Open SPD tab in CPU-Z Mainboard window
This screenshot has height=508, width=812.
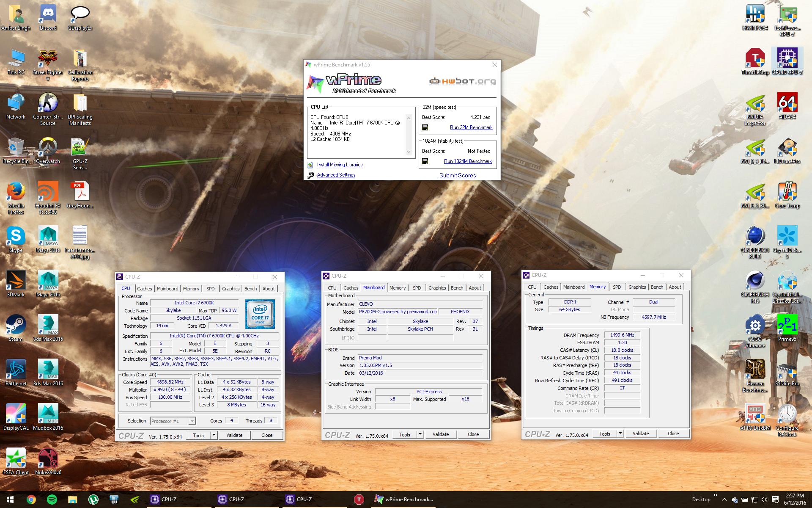coord(417,288)
